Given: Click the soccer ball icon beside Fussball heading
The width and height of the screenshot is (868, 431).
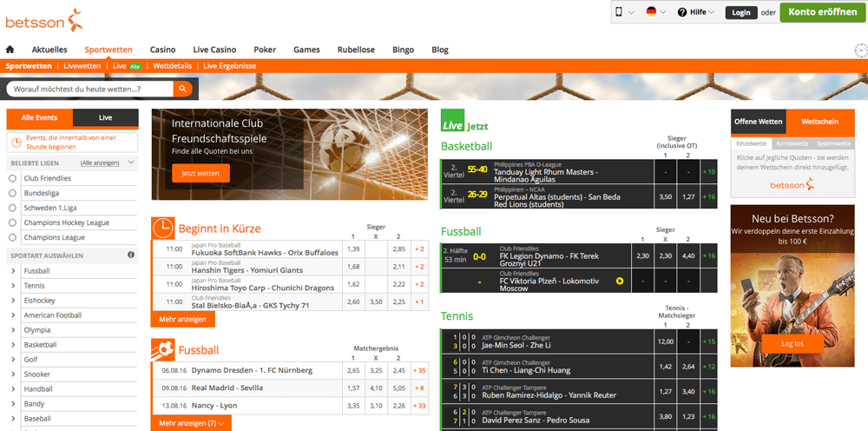Looking at the screenshot, I should pos(163,349).
